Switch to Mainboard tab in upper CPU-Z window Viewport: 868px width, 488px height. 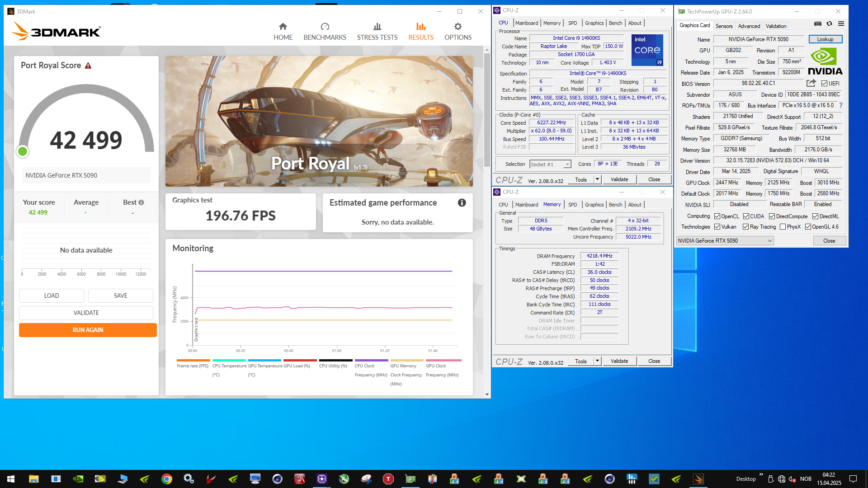[x=526, y=23]
